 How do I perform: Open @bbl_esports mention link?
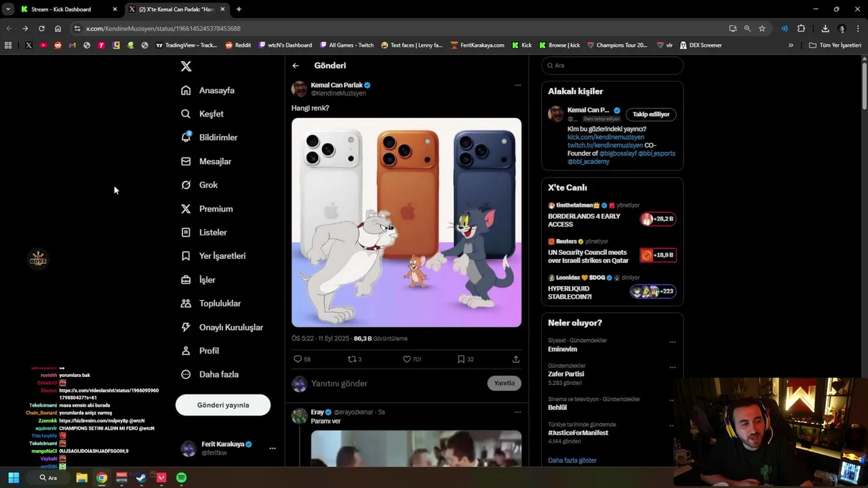point(656,153)
